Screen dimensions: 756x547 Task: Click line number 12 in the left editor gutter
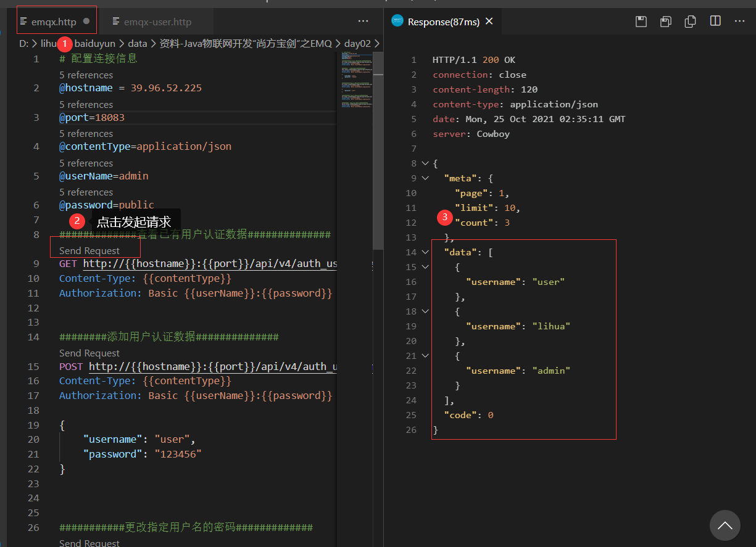coord(33,308)
